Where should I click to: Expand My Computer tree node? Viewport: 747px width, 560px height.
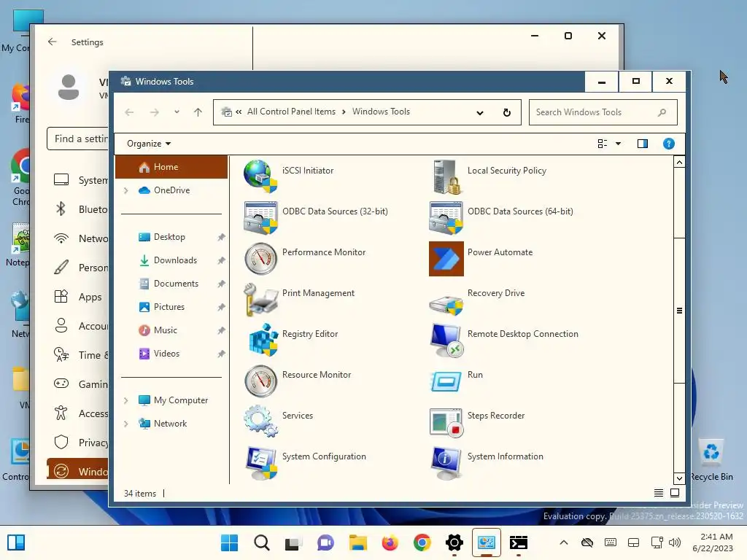point(125,400)
